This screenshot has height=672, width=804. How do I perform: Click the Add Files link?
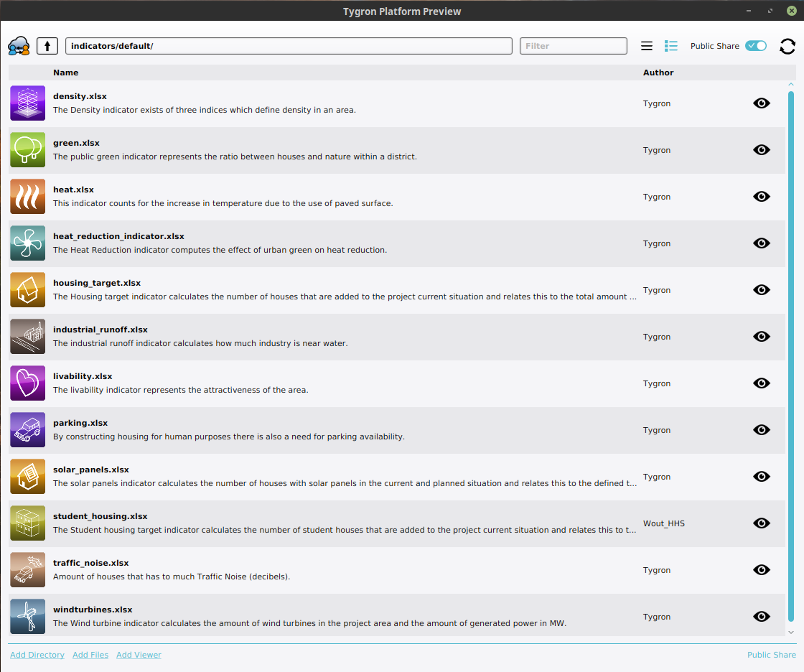(90, 655)
